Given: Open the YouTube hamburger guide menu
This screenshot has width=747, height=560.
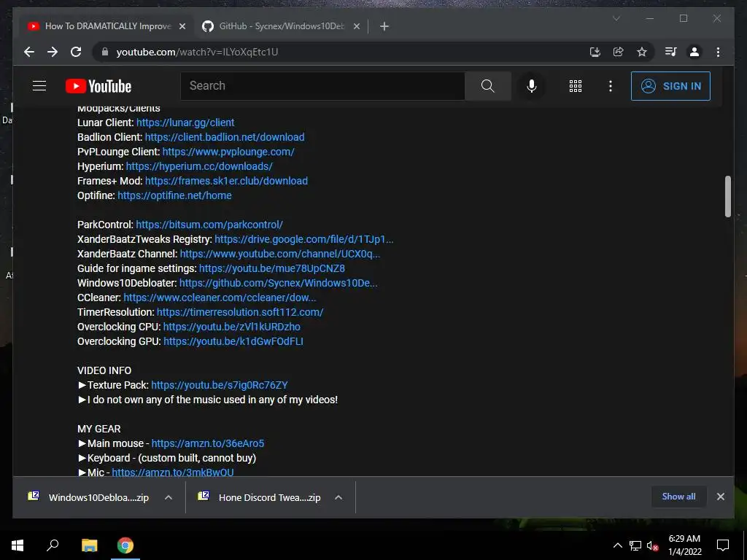Looking at the screenshot, I should click(x=39, y=86).
